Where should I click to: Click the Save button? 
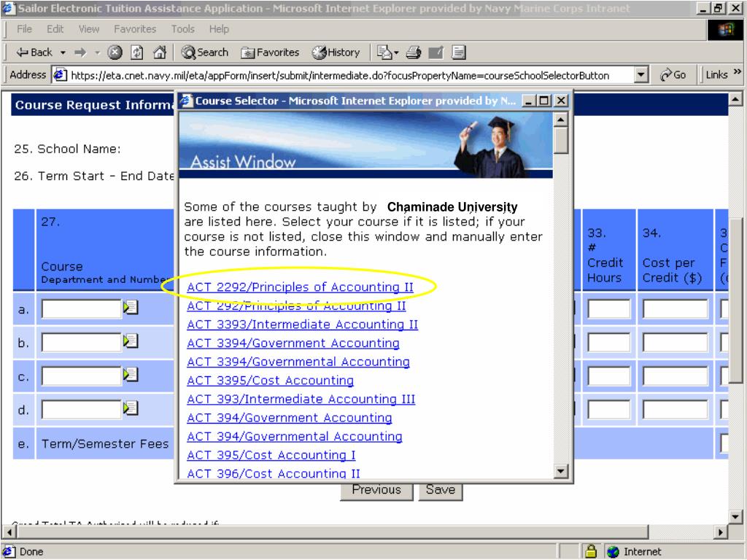coord(441,491)
